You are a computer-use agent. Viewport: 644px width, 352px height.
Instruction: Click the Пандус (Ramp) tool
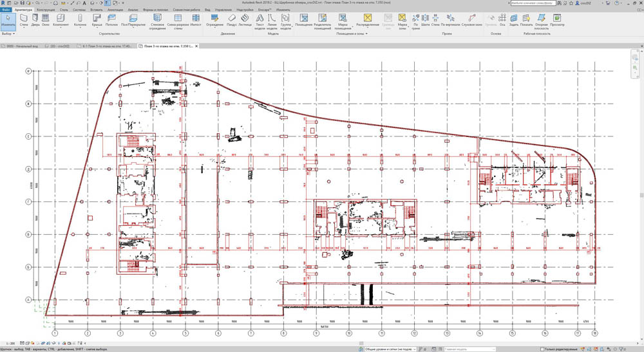[232, 21]
